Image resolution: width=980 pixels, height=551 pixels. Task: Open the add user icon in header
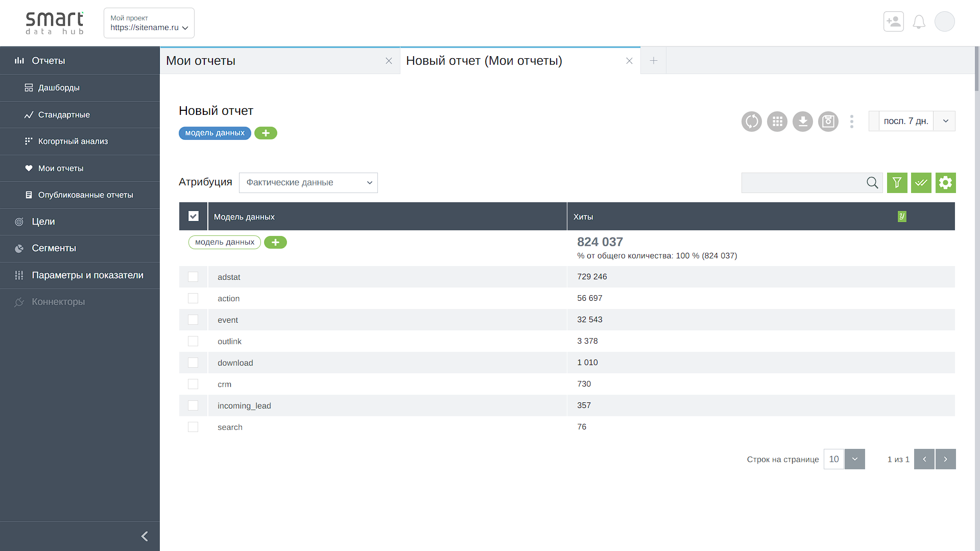894,21
